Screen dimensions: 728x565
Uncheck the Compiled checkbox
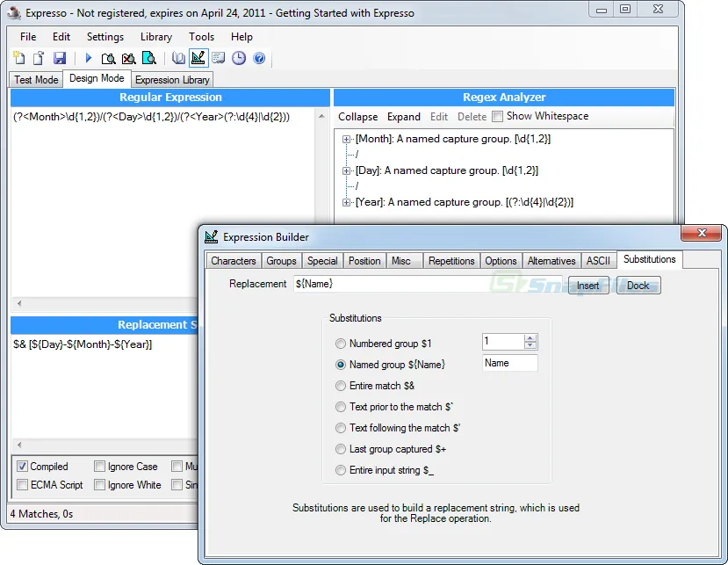click(22, 466)
